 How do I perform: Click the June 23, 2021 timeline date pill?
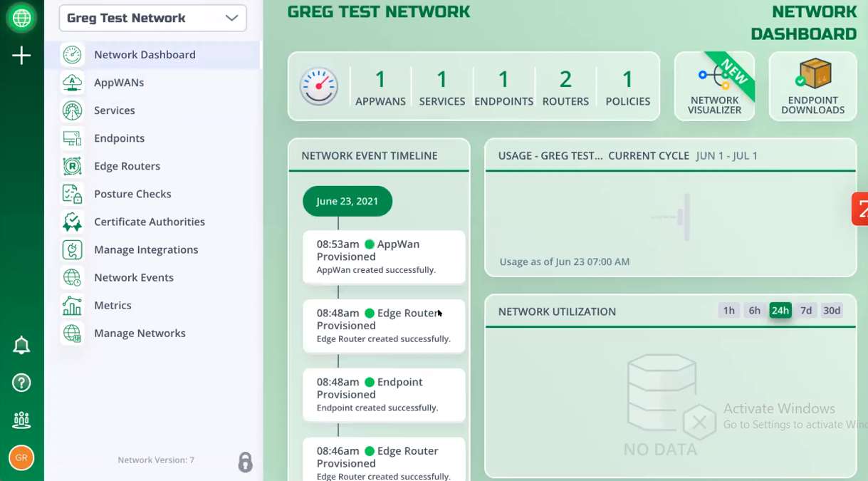(347, 201)
